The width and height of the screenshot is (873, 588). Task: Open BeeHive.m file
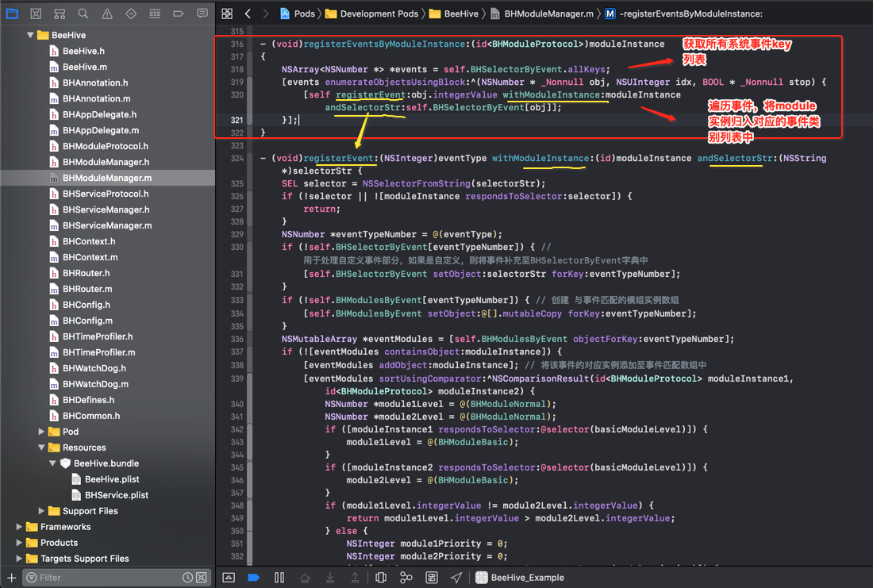[x=85, y=67]
